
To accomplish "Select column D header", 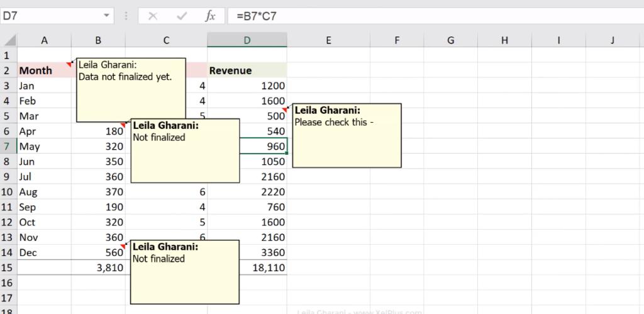I will [247, 40].
